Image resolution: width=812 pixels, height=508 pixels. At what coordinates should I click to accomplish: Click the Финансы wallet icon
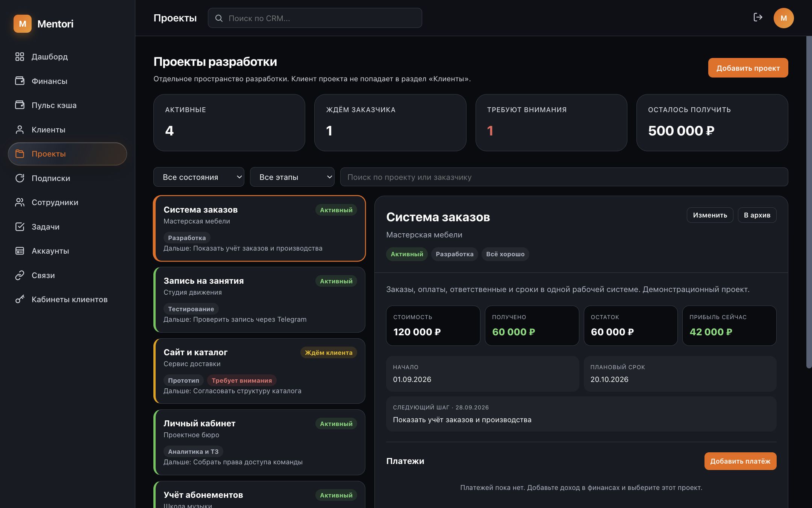(x=20, y=81)
